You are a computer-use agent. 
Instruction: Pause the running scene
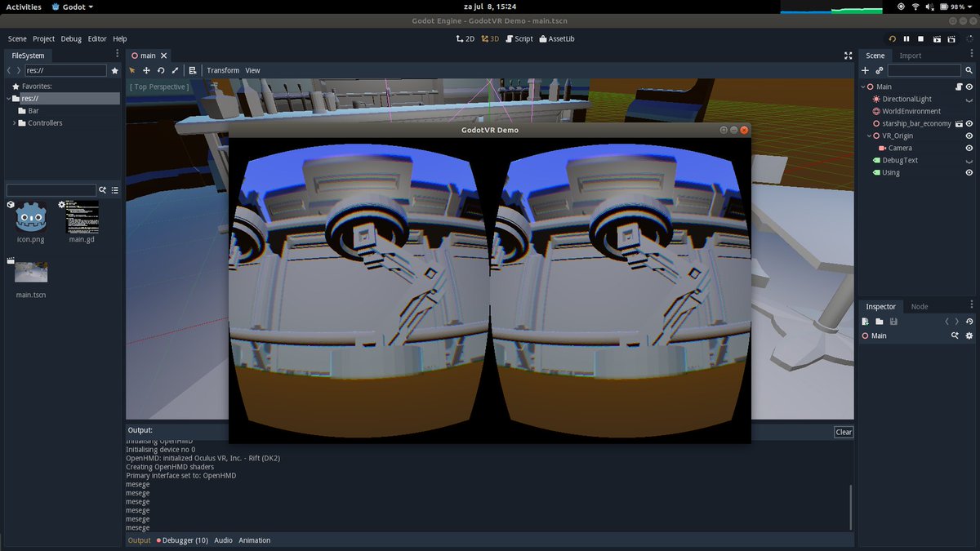click(x=906, y=38)
